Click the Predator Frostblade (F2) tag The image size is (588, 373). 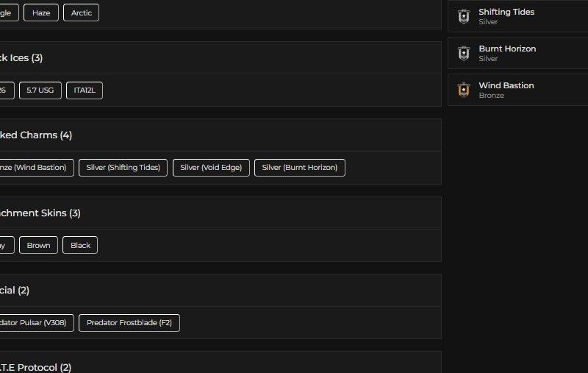129,322
